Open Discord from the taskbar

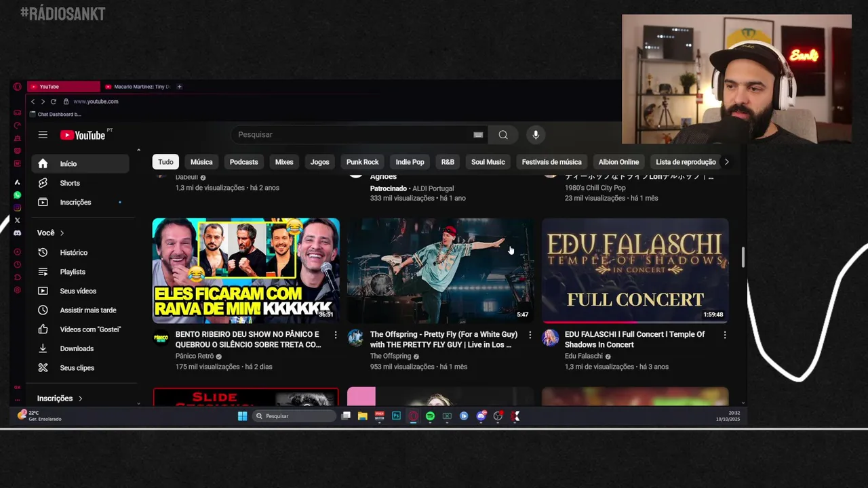481,416
